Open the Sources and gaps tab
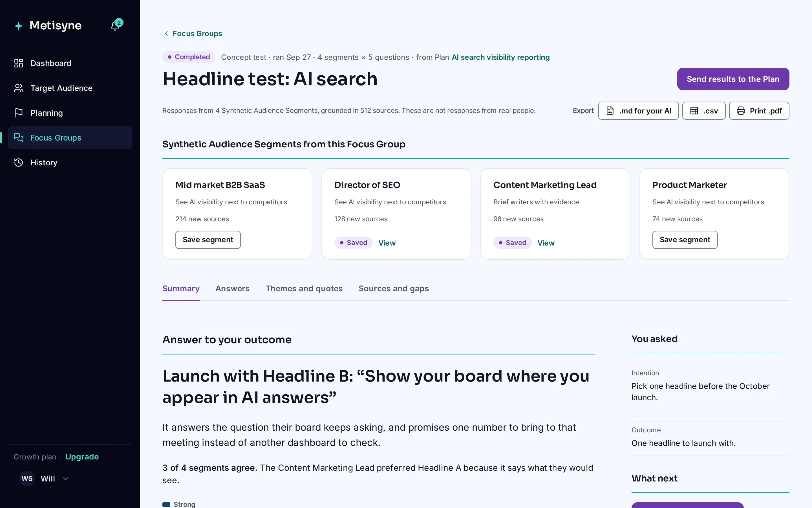This screenshot has width=812, height=508. pos(394,289)
